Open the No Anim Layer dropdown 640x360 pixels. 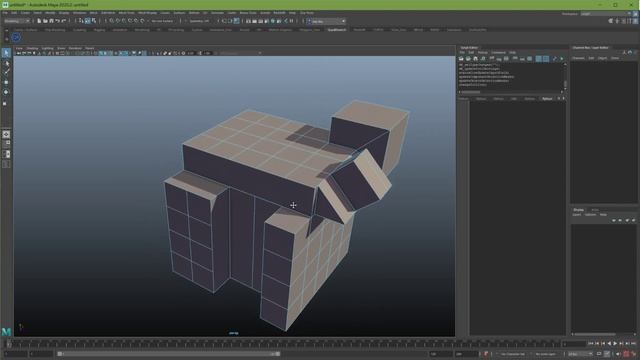pos(546,354)
